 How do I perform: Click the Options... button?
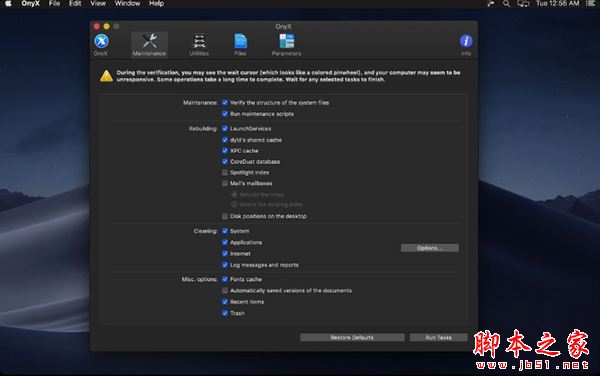[x=430, y=248]
